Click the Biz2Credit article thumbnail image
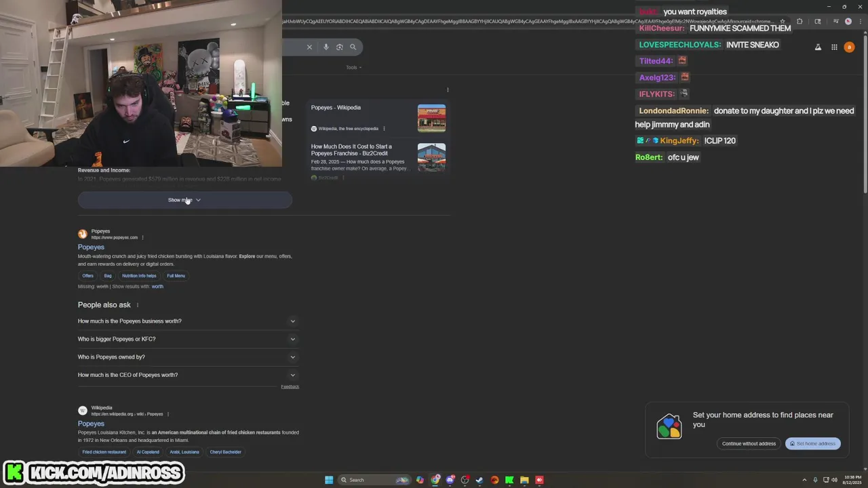The image size is (868, 488). 431,157
